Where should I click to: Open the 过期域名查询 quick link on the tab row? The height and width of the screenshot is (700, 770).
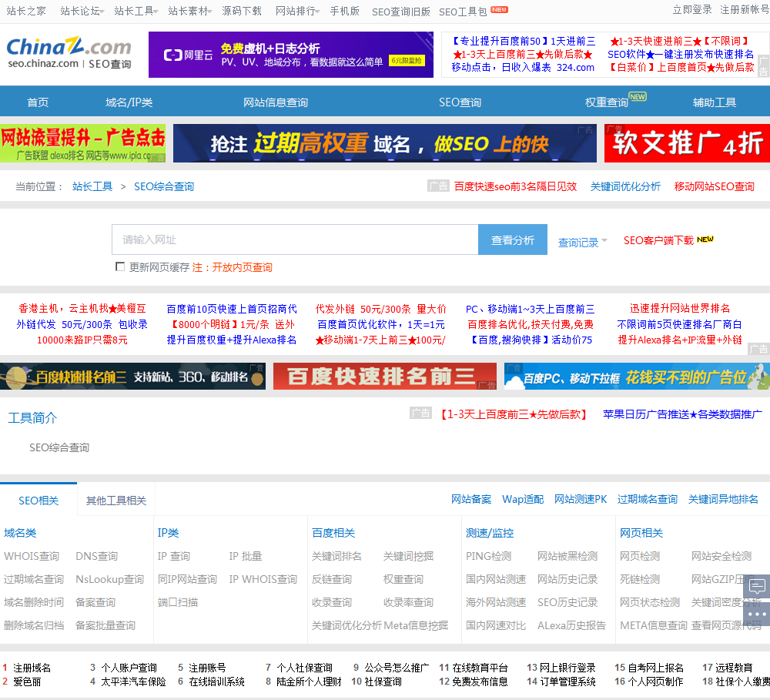[648, 499]
